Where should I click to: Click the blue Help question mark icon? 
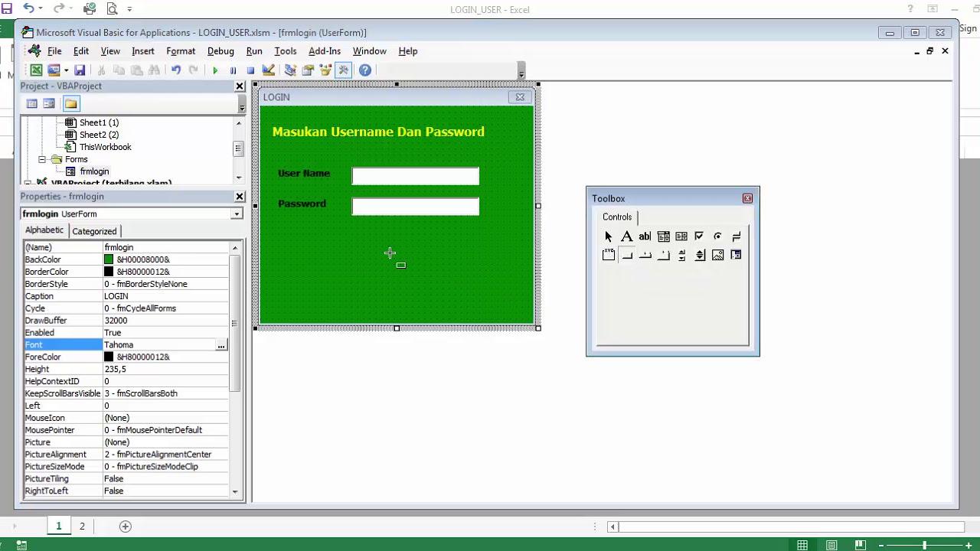[365, 70]
